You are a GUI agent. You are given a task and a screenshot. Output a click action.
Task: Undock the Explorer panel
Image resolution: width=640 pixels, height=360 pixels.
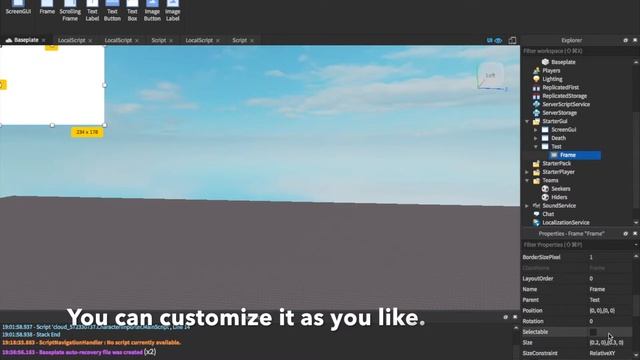point(625,40)
